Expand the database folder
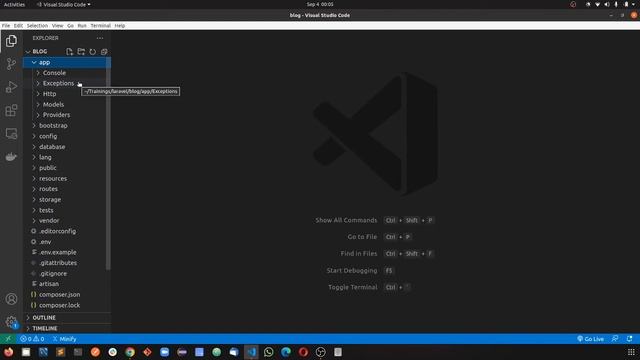Viewport: 640px width, 360px height. 66,147
